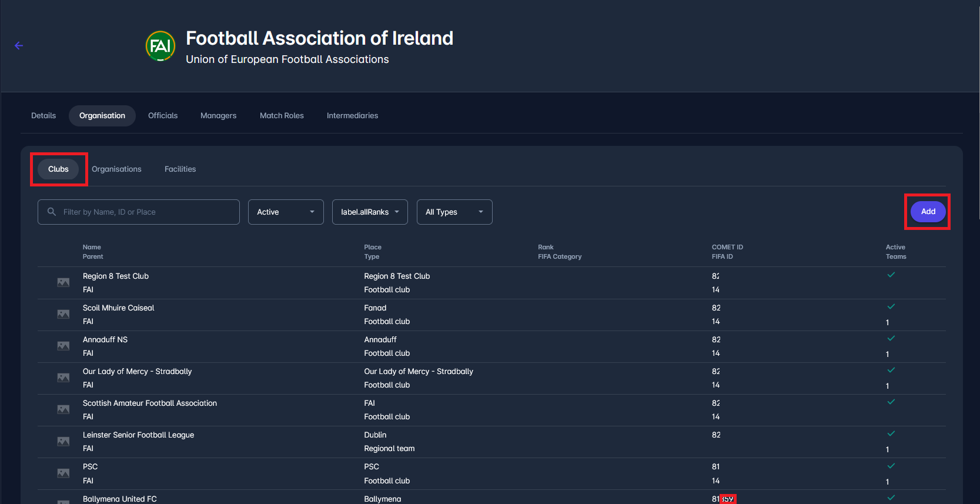Click Scoil Mhuire Caiseal image icon
980x504 pixels.
click(63, 314)
